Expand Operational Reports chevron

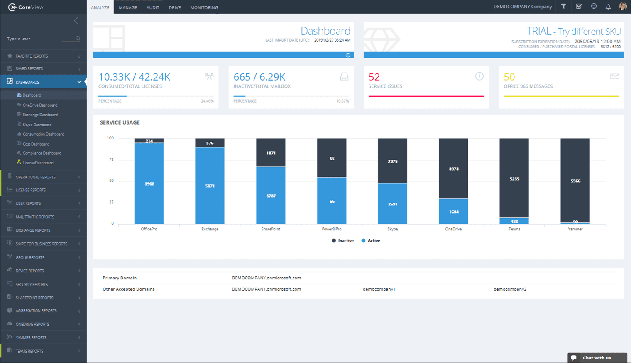click(x=79, y=177)
